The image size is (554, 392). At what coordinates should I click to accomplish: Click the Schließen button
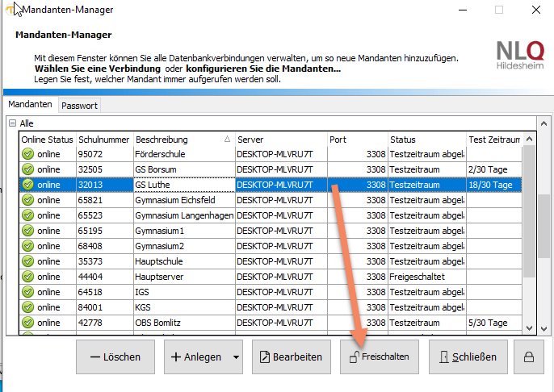[462, 357]
